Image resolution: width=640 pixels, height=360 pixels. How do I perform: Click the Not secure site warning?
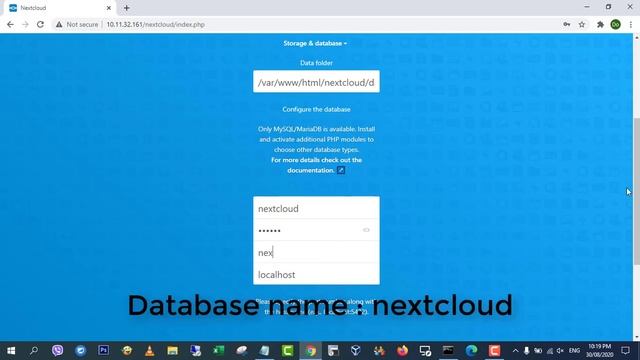pos(77,24)
